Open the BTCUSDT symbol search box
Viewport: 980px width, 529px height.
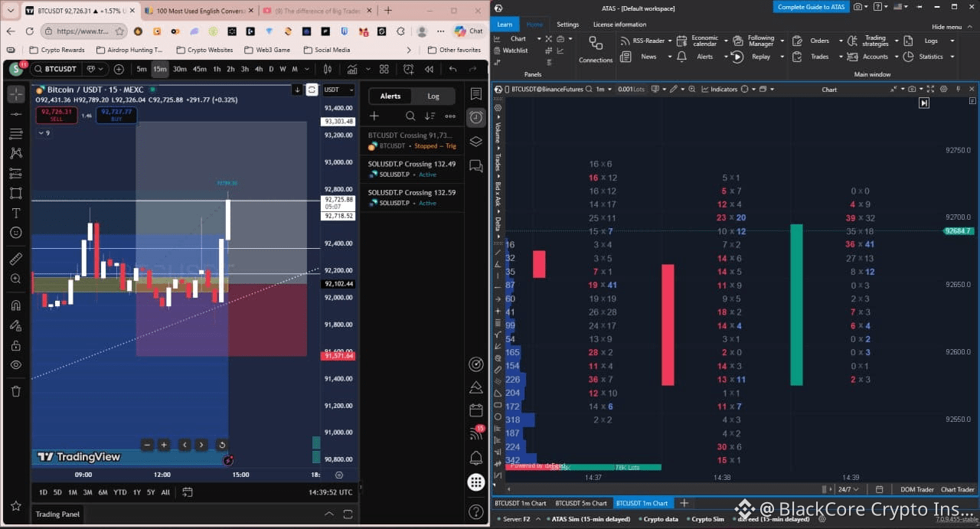tap(56, 69)
